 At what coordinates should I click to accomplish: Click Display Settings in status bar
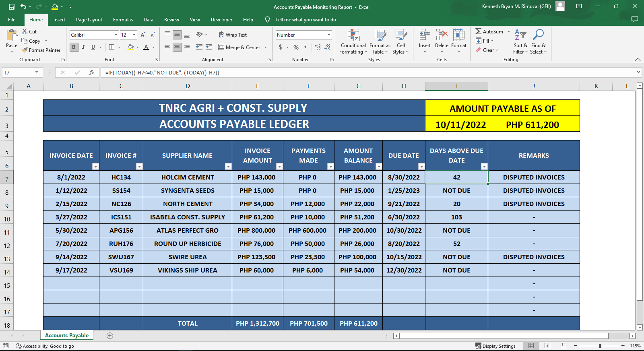[495, 346]
